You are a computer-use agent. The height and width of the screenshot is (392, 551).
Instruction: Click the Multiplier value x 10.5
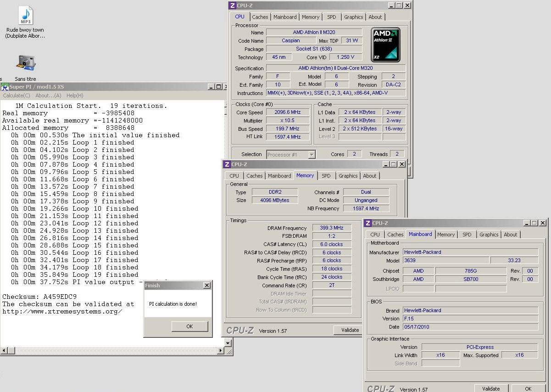[288, 121]
